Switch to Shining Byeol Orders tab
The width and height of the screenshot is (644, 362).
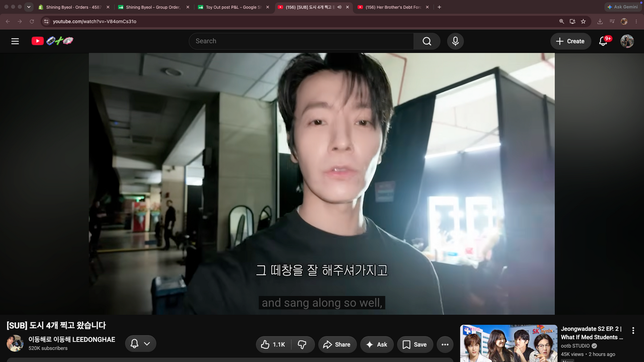click(74, 7)
